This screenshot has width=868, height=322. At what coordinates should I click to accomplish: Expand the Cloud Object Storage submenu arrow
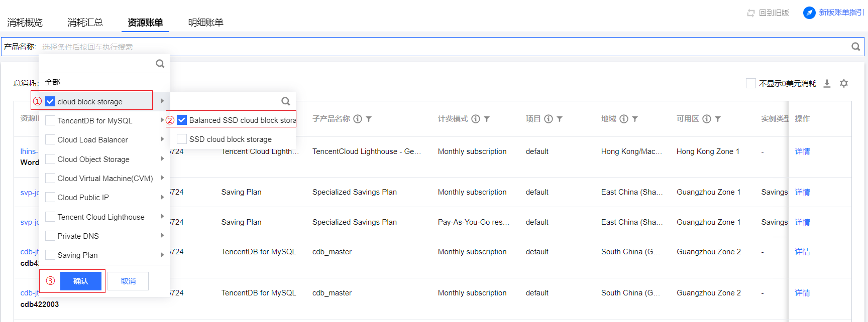click(162, 158)
